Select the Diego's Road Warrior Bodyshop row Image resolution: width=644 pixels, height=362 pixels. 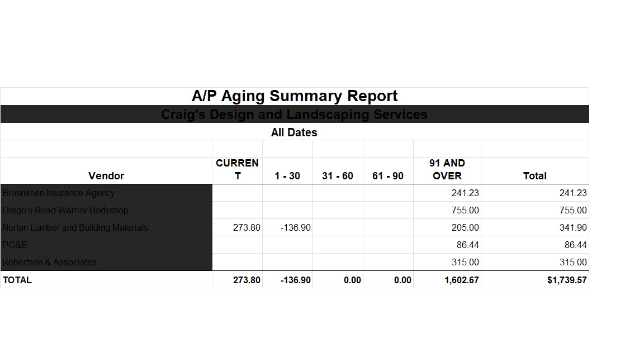click(65, 210)
